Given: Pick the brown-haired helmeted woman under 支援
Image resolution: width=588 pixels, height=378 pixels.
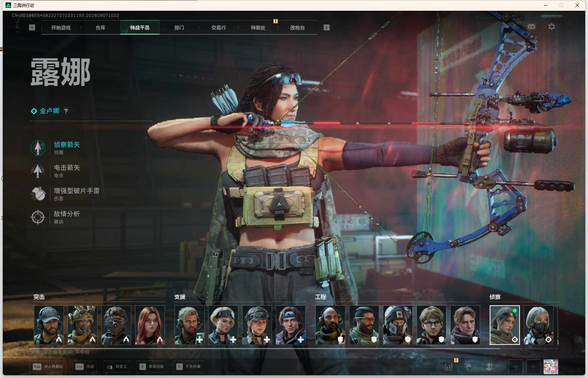Looking at the screenshot, I should point(257,325).
